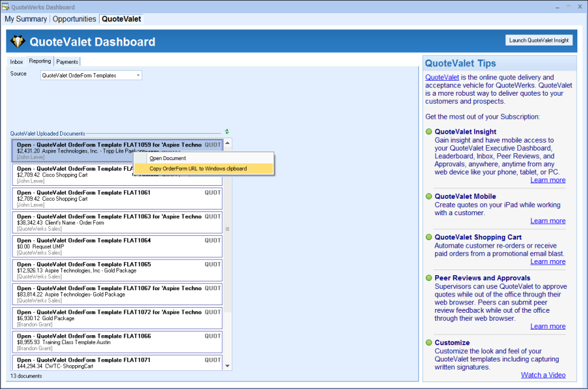This screenshot has width=588, height=389.
Task: Click green bullet beside QuoteValet Insight
Action: tap(428, 132)
